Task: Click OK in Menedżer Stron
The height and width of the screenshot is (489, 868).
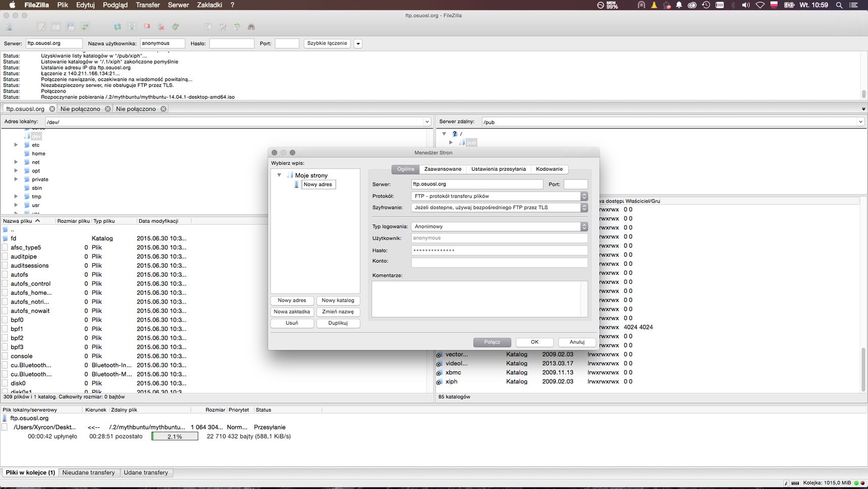Action: click(x=534, y=343)
